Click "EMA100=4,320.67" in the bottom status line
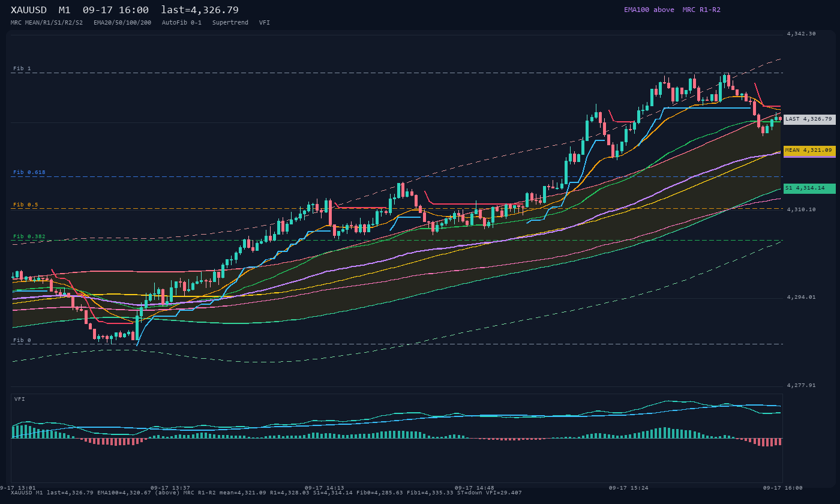840x504 pixels. 125,493
